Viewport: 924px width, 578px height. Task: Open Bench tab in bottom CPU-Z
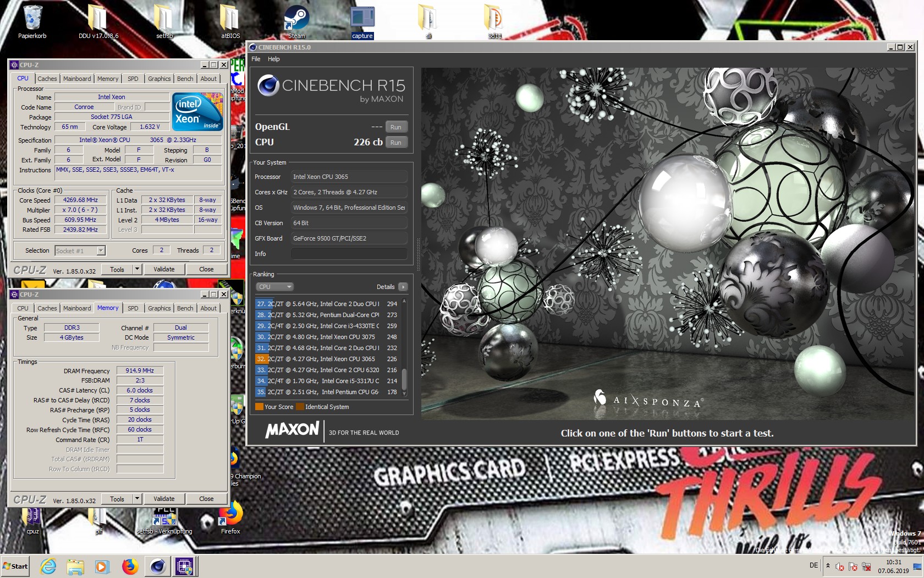tap(185, 308)
